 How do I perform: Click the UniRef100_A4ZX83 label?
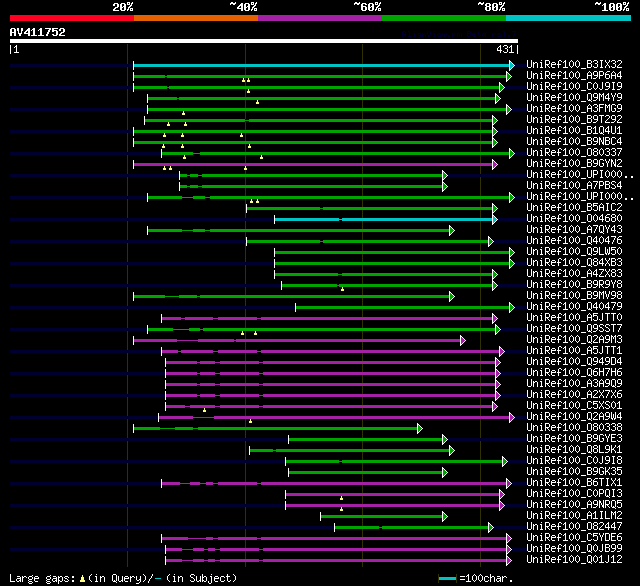click(574, 274)
